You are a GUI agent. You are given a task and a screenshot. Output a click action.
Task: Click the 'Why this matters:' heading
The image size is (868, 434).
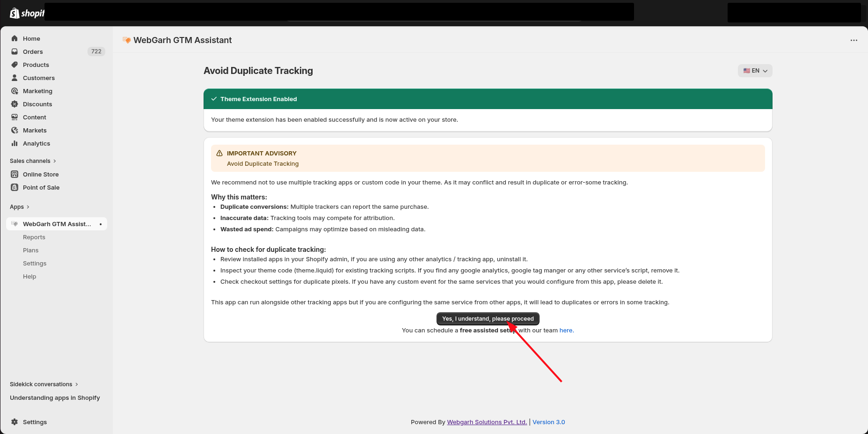tap(239, 197)
